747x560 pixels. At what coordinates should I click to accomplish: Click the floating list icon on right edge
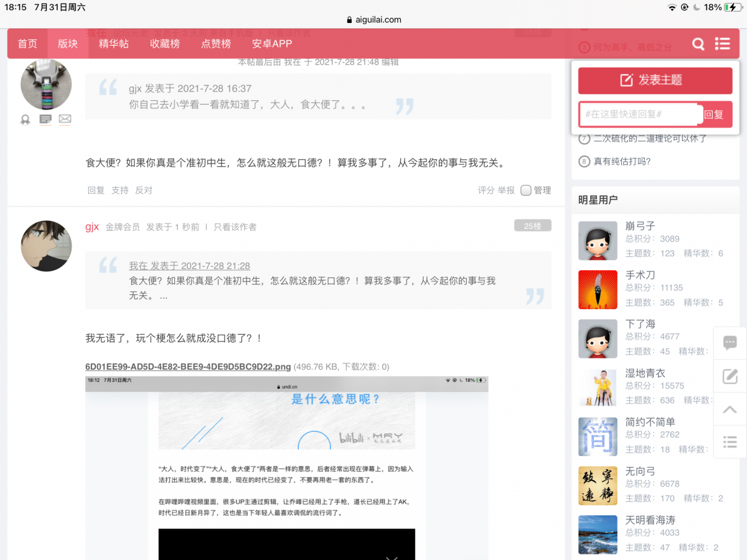coord(730,442)
